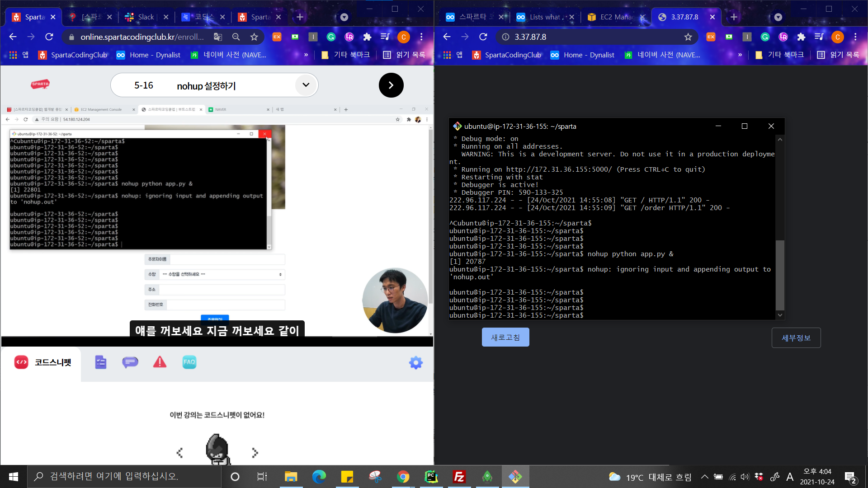Show hidden system tray icons

pyautogui.click(x=704, y=477)
